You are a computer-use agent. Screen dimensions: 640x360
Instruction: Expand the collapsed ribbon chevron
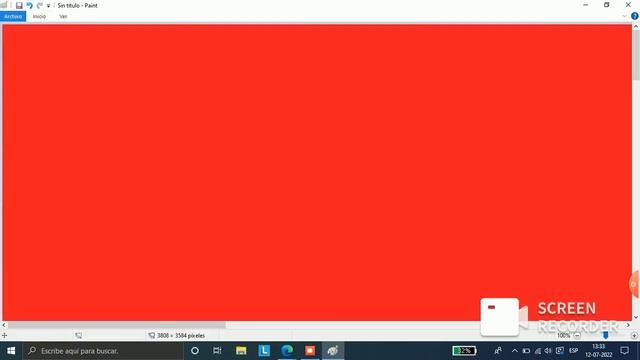pos(624,16)
